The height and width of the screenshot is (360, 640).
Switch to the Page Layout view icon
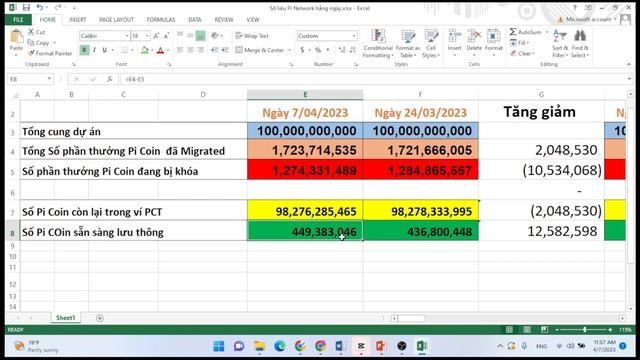tap(527, 329)
